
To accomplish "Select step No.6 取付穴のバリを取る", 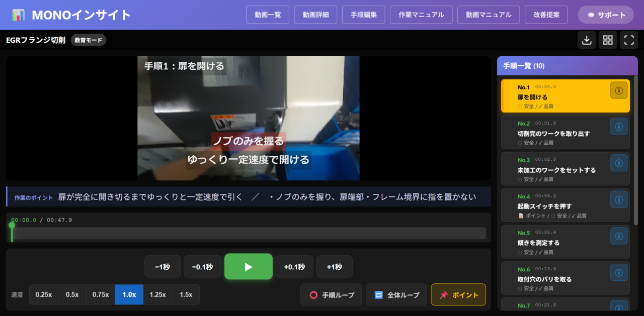I will click(565, 278).
